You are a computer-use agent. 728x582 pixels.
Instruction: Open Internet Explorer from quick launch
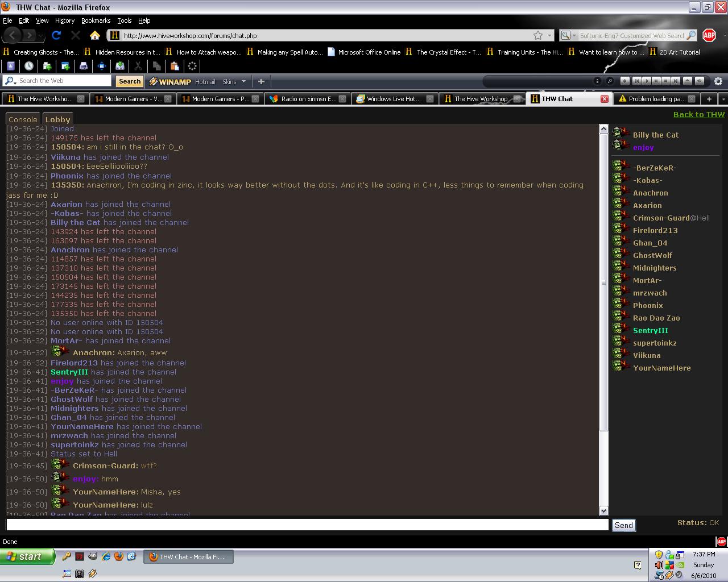(106, 556)
